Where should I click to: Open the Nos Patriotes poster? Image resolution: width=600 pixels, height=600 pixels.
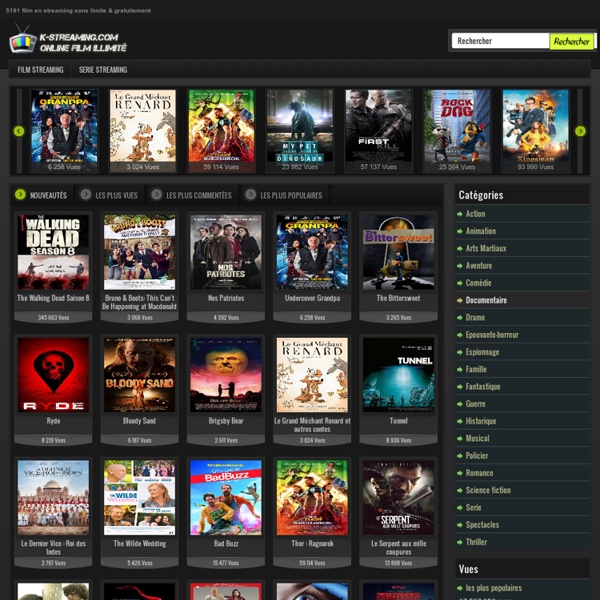(x=226, y=252)
